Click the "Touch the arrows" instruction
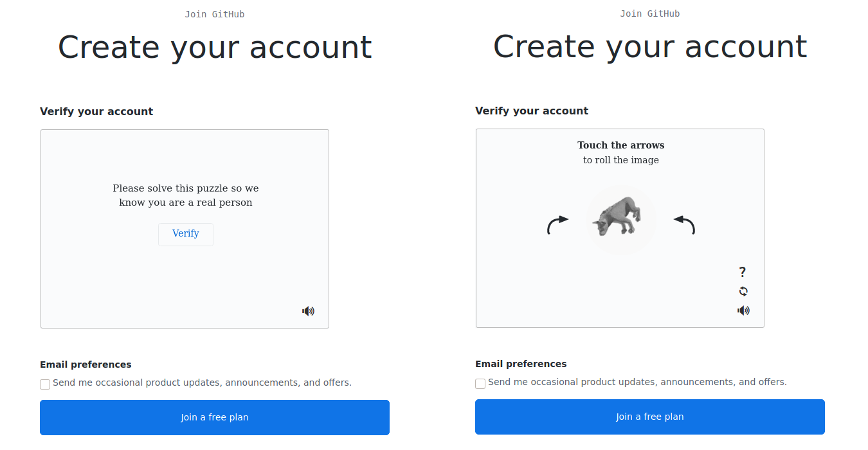868x450 pixels. coord(620,145)
